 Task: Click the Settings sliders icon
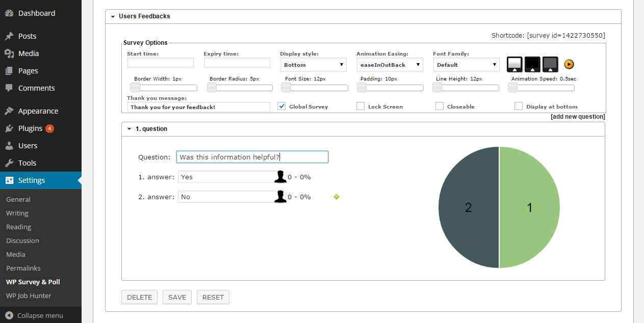(x=9, y=180)
